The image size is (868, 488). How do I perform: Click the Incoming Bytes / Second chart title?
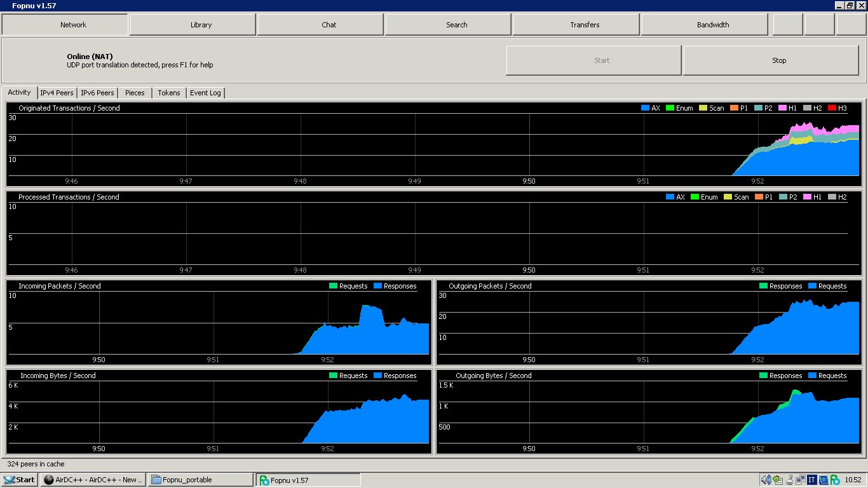tap(58, 376)
